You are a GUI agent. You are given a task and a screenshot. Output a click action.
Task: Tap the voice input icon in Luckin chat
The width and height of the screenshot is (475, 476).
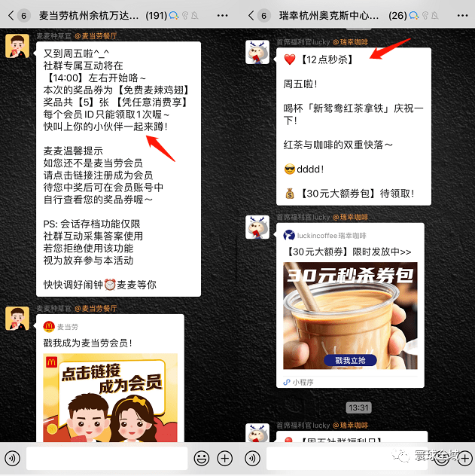tap(253, 458)
